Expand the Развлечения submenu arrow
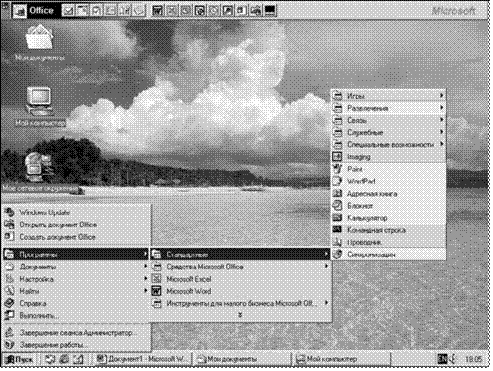 point(441,108)
